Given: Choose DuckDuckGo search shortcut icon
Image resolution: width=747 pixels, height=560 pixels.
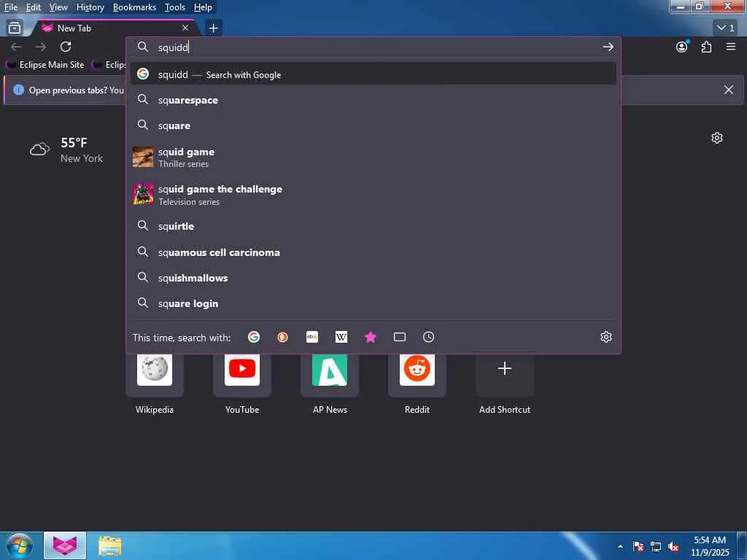Looking at the screenshot, I should 282,337.
